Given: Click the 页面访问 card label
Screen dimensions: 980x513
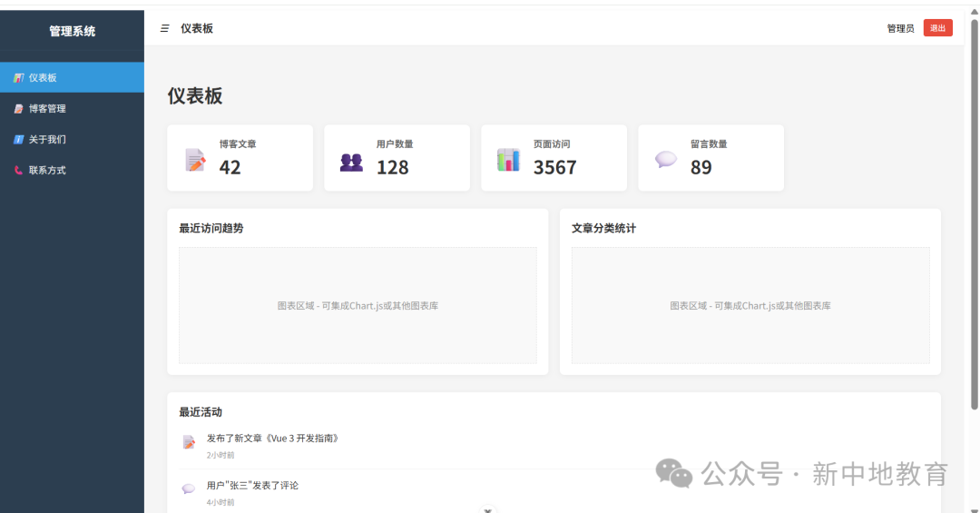Looking at the screenshot, I should coord(552,143).
